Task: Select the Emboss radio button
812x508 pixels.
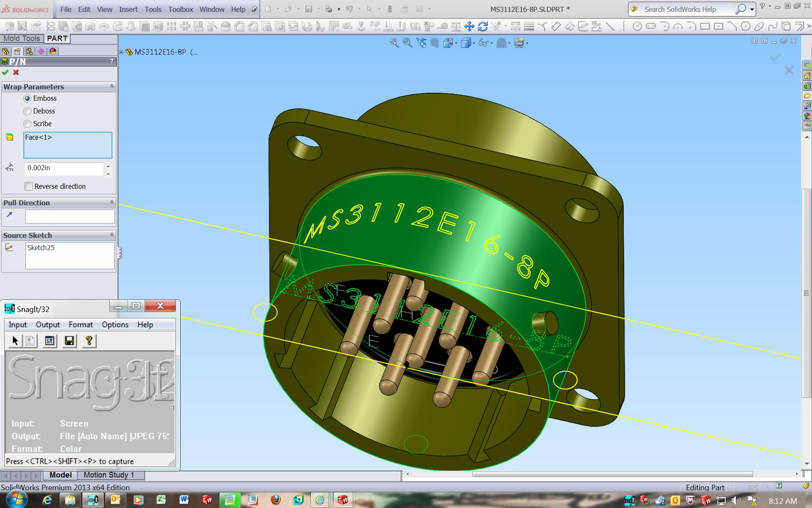Action: tap(27, 98)
